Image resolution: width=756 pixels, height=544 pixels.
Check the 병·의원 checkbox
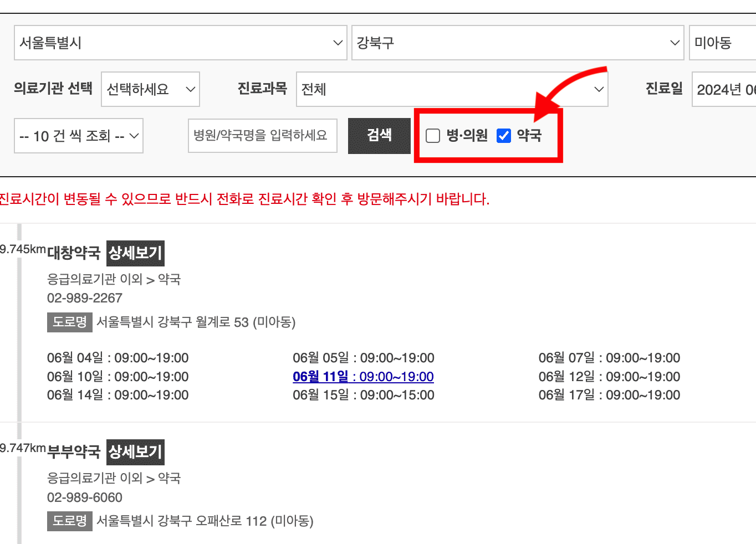coord(432,135)
